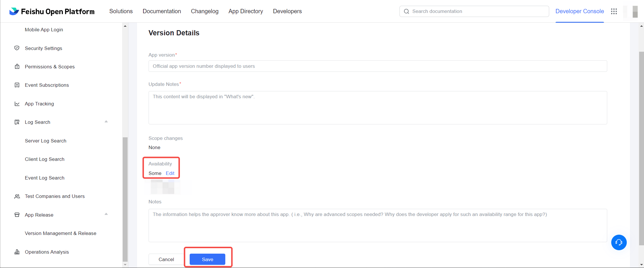Click the Feishu Open Platform logo

point(52,11)
